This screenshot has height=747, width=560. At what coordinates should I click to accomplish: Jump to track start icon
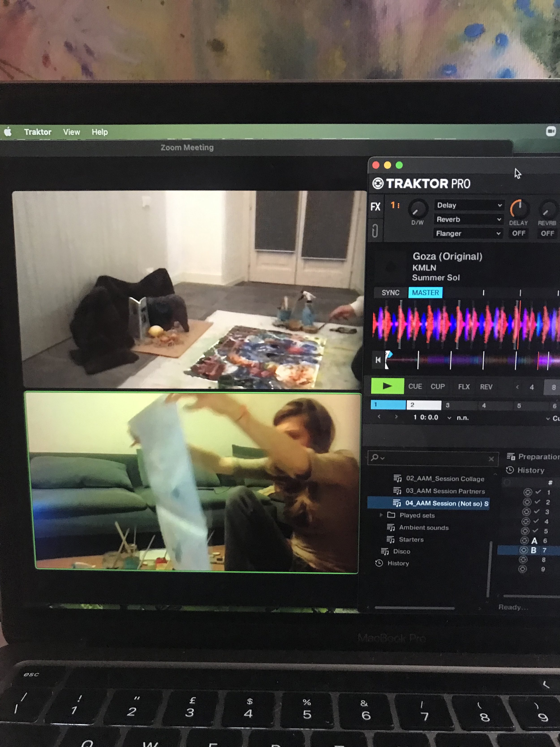coord(378,360)
